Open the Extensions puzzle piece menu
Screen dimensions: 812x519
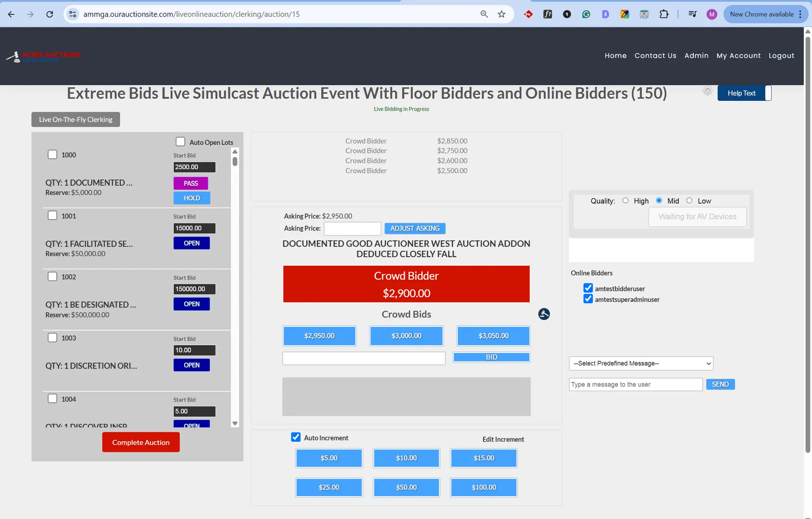pos(664,14)
